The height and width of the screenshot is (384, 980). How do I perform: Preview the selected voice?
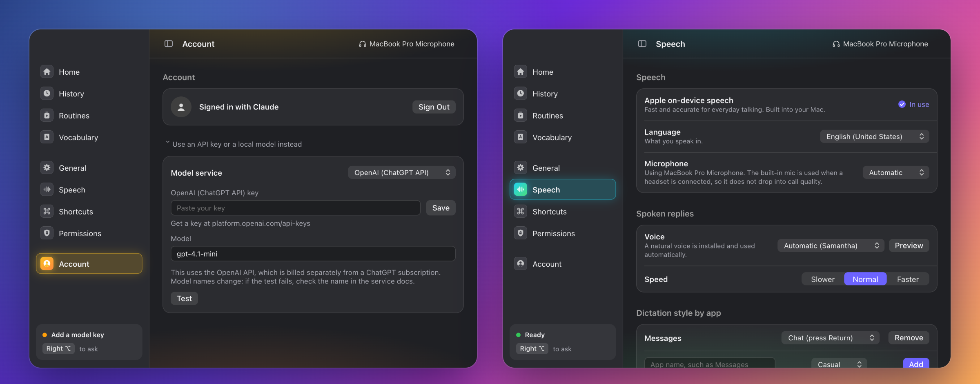click(x=909, y=246)
